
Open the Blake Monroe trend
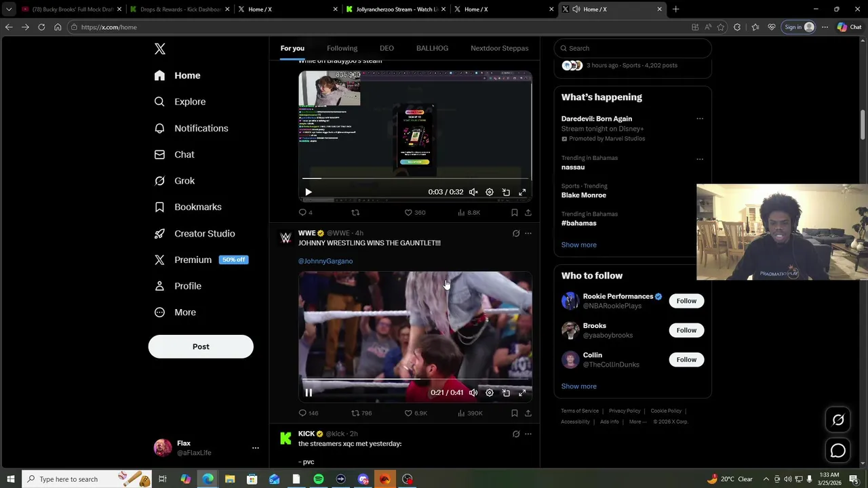point(584,195)
